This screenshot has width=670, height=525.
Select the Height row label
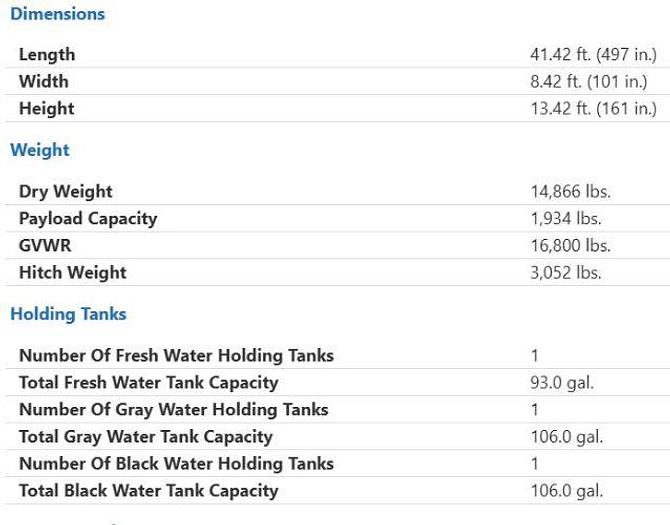tap(47, 109)
